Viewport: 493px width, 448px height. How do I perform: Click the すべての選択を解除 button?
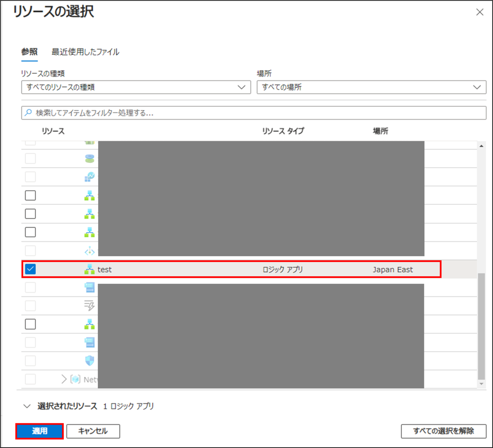pyautogui.click(x=444, y=431)
